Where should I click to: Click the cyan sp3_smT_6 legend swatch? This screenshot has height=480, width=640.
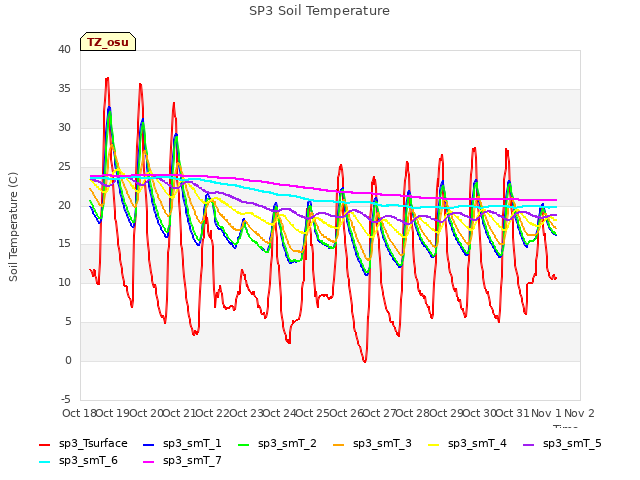pyautogui.click(x=44, y=462)
